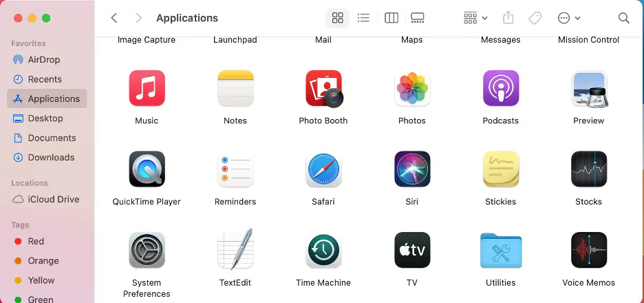Click the Tags section header
644x303 pixels.
click(20, 225)
